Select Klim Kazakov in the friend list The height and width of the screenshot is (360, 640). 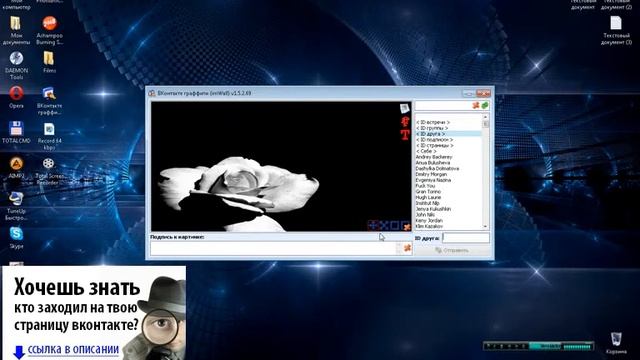click(x=429, y=226)
